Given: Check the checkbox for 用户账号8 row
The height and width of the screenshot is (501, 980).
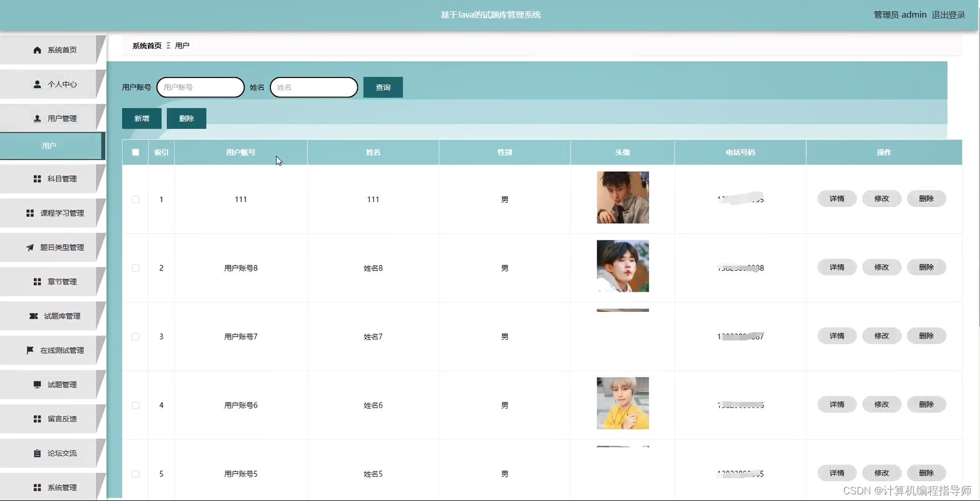Looking at the screenshot, I should point(136,268).
